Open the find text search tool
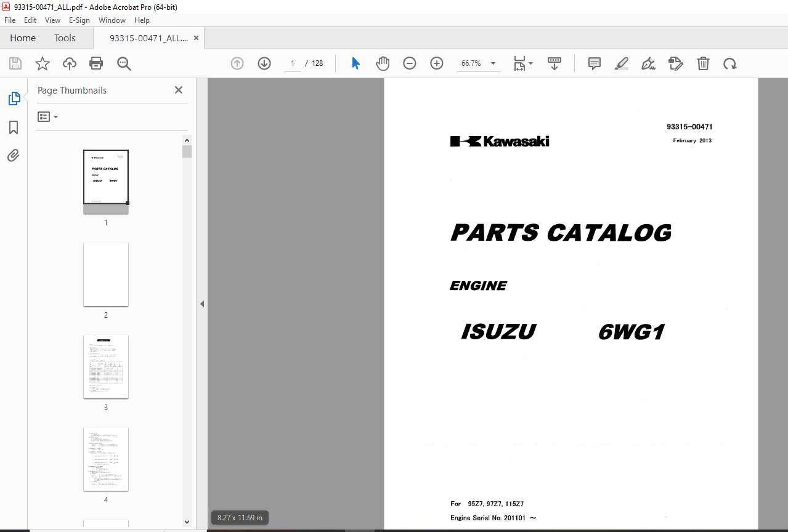788x532 pixels. 124,63
